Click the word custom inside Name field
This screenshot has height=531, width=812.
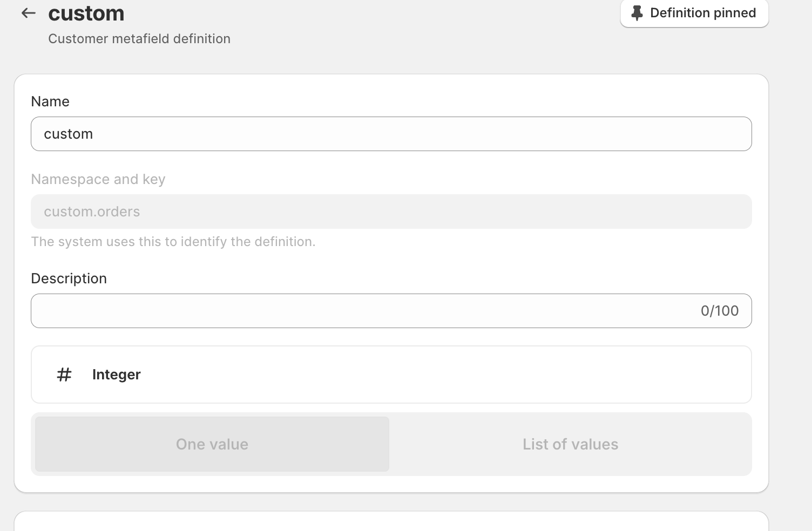[x=68, y=134]
